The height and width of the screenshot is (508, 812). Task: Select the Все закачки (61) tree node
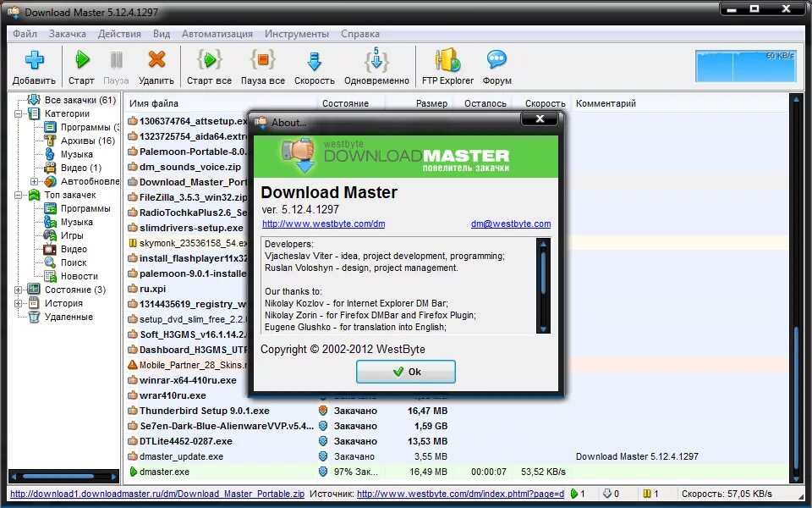pyautogui.click(x=80, y=100)
